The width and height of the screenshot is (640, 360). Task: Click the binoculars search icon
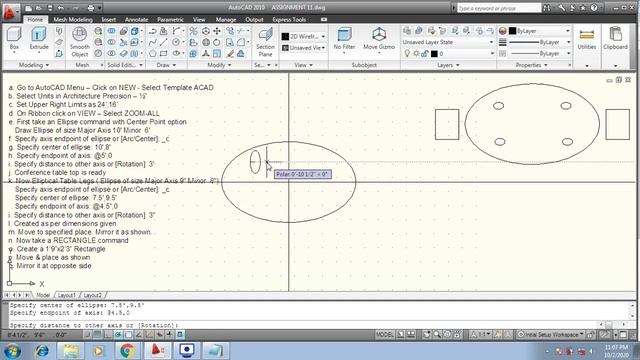point(547,8)
